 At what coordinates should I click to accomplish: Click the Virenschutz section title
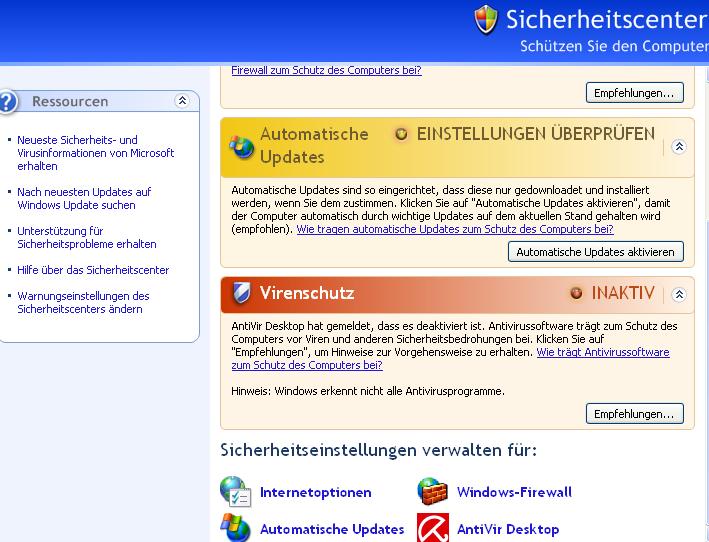pyautogui.click(x=307, y=293)
